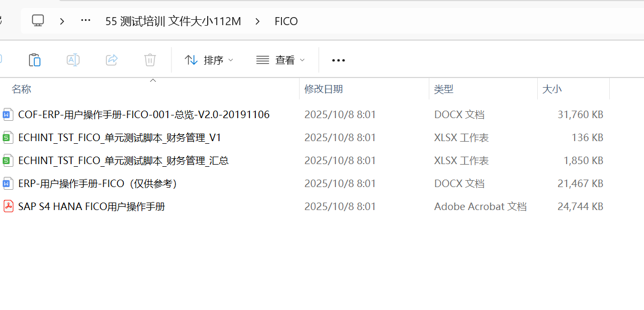Click the monitor icon in address bar
The height and width of the screenshot is (310, 644).
37,21
